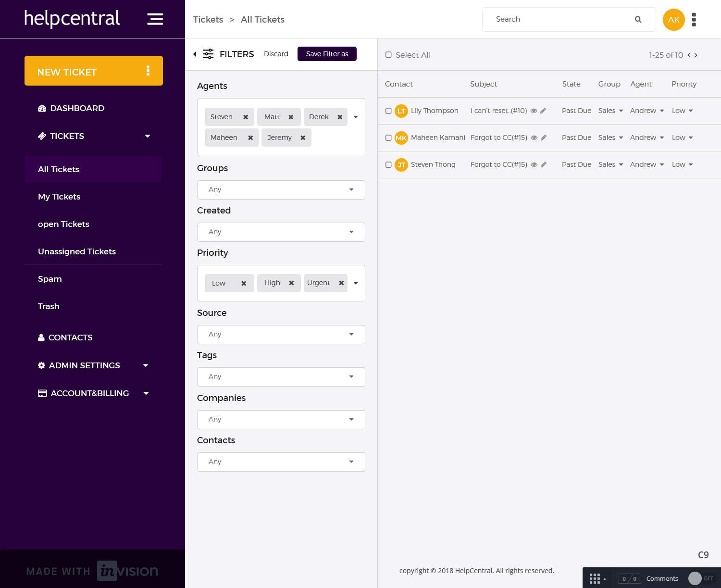Click the edit pencil on Lily Thompson ticket
This screenshot has width=721, height=588.
[x=543, y=111]
